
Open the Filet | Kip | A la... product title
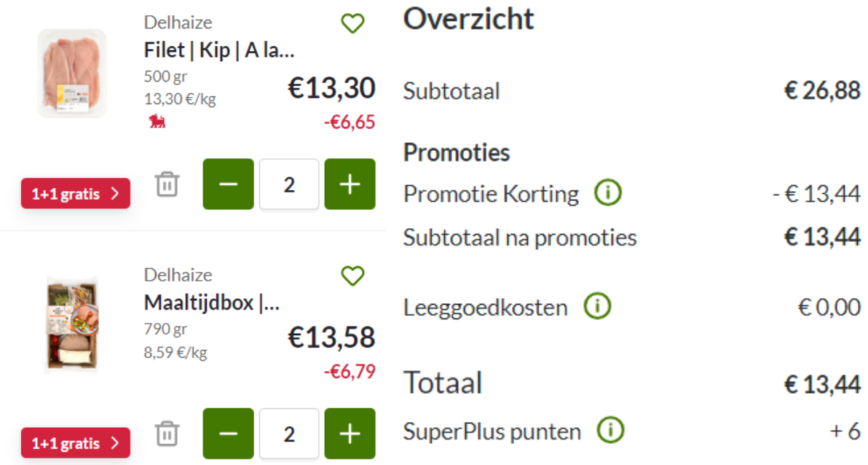219,50
